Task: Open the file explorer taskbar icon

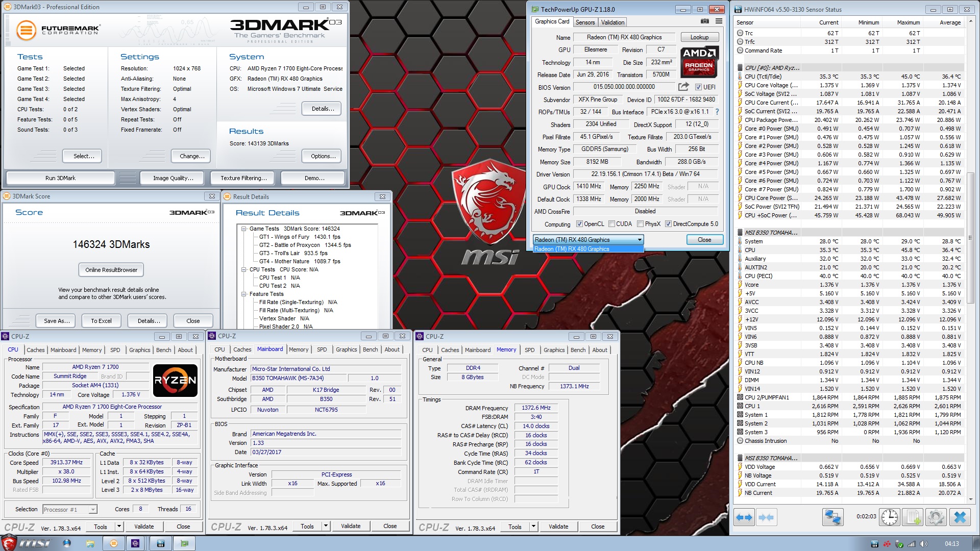Action: pos(90,544)
